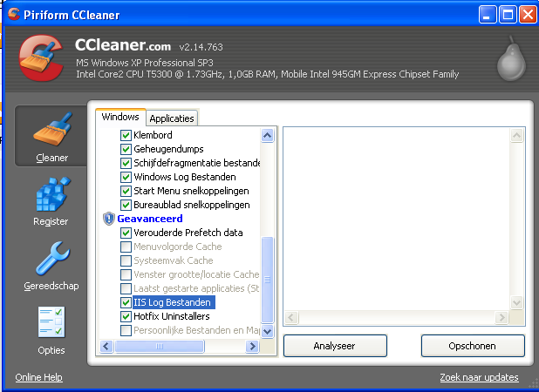Click the results pane scroll-up arrow
Screen dimensions: 539x392
(516, 136)
